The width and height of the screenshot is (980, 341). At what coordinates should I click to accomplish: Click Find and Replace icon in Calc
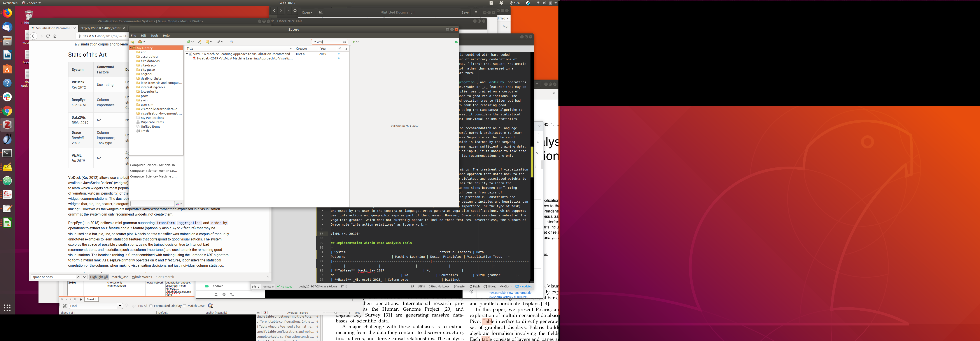click(x=210, y=306)
